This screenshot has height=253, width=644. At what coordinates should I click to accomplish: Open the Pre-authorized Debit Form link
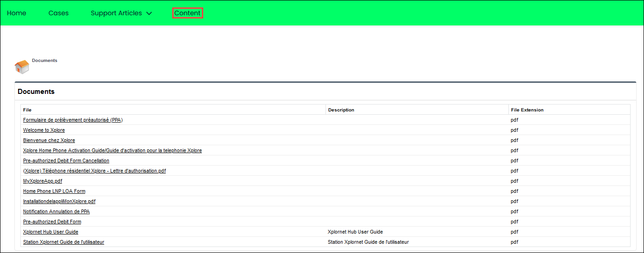[x=52, y=222]
